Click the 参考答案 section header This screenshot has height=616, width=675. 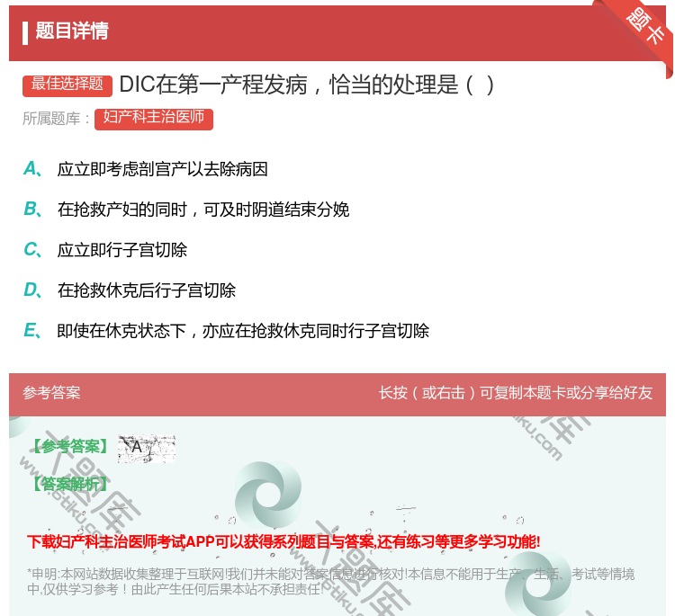point(51,393)
